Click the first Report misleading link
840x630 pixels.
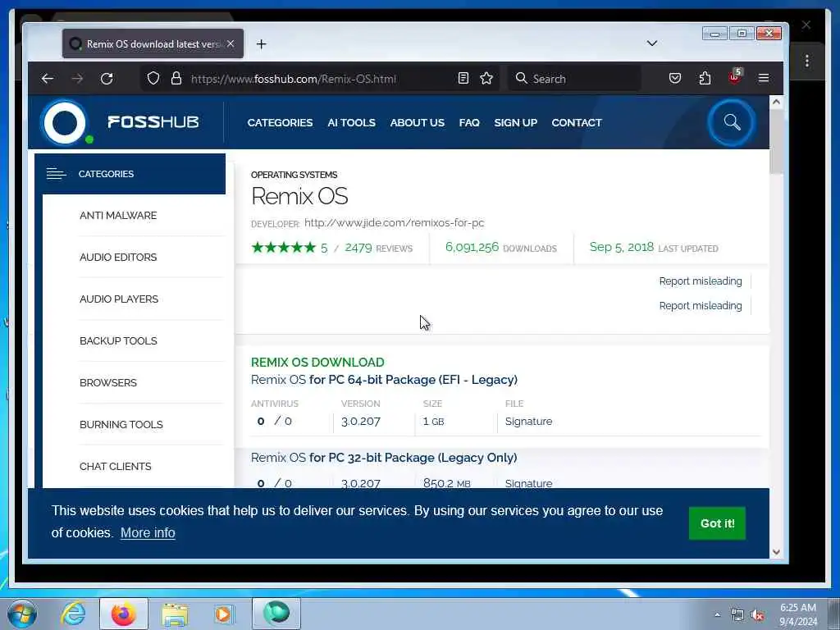coord(701,281)
